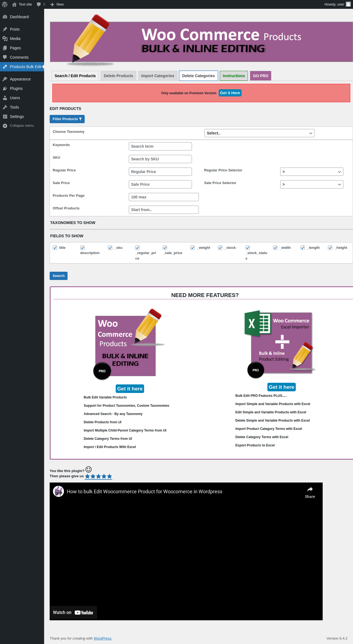Click the Excel Importer PRO thumbnail
353x644 pixels.
click(x=280, y=344)
